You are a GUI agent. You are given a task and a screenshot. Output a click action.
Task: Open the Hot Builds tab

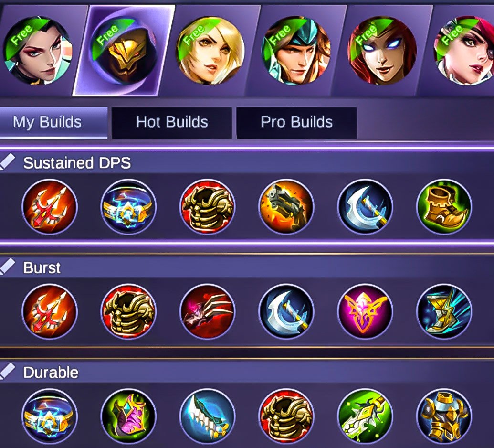(172, 122)
